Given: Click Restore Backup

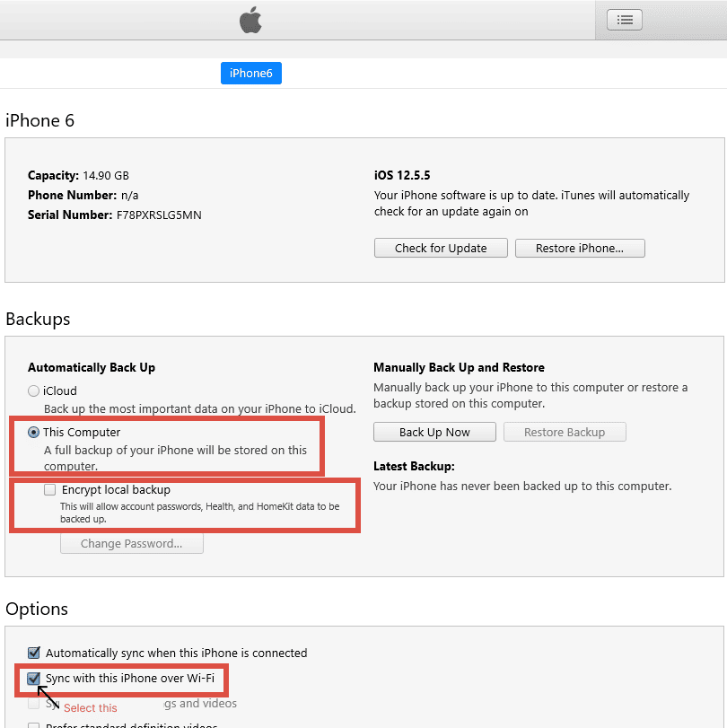Looking at the screenshot, I should [x=565, y=432].
